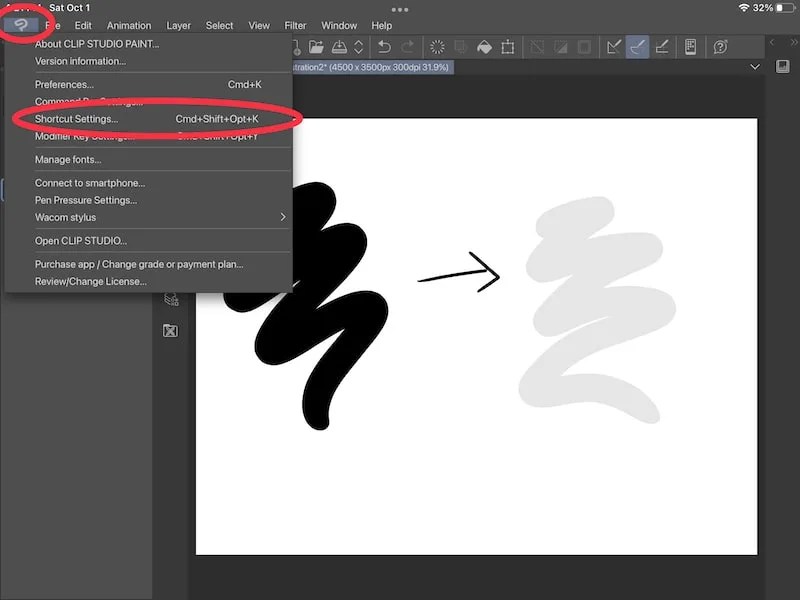
Task: Toggle Snap to Ruler icon
Action: (x=614, y=47)
